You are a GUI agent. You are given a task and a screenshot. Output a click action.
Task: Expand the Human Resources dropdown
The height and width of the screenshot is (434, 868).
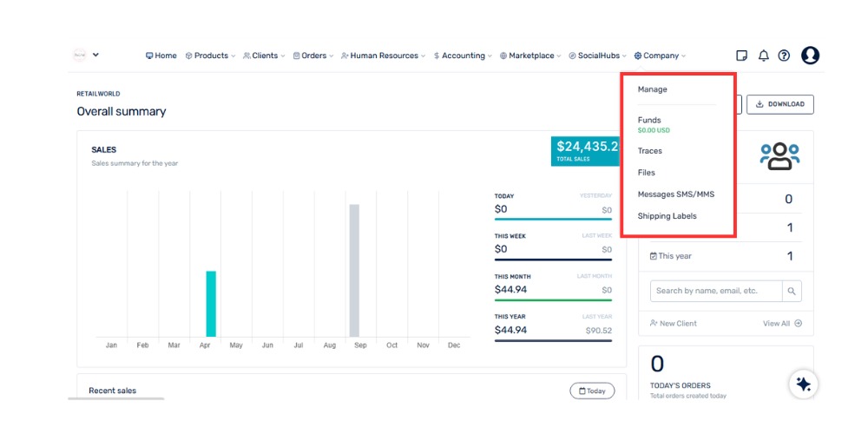(383, 56)
